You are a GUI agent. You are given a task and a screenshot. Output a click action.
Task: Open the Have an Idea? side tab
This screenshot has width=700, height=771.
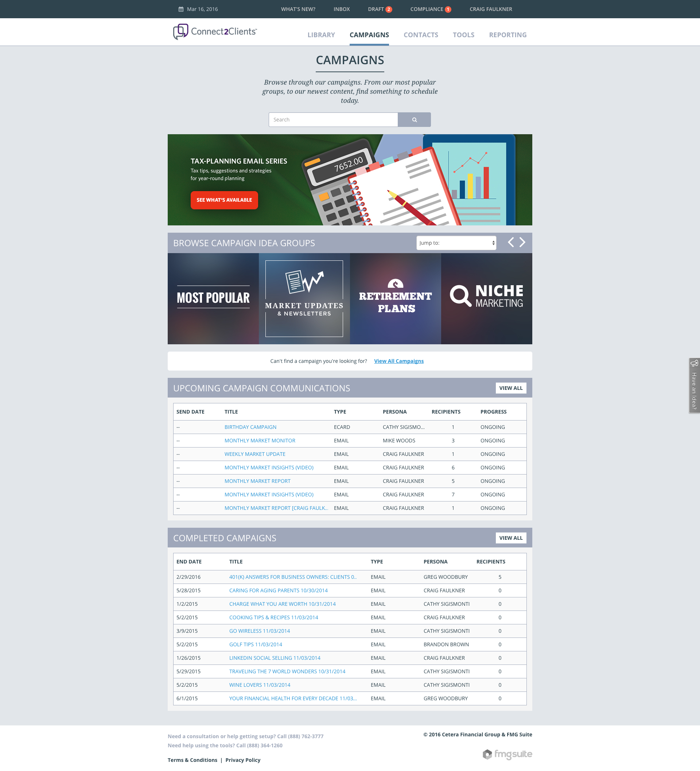click(x=694, y=385)
